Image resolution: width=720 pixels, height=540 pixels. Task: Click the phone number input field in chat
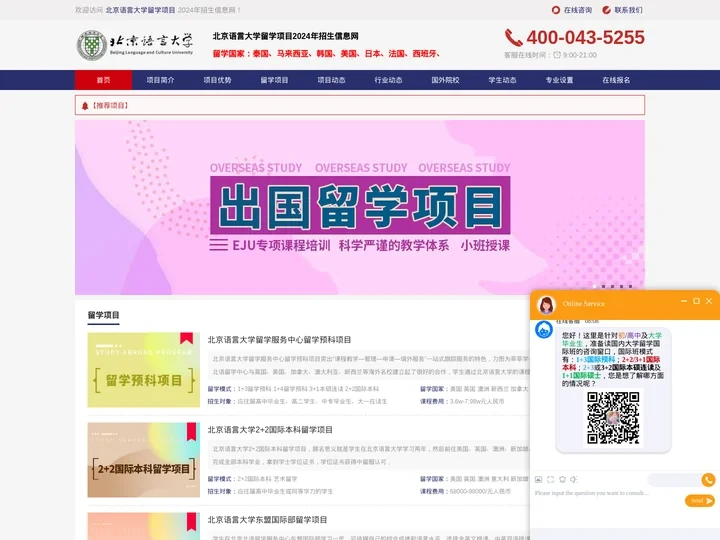pos(675,480)
